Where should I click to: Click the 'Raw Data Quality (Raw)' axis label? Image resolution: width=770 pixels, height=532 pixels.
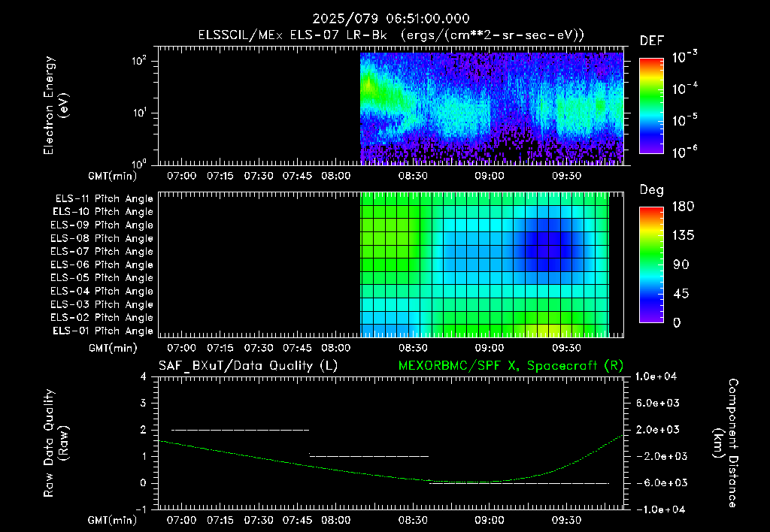56,443
